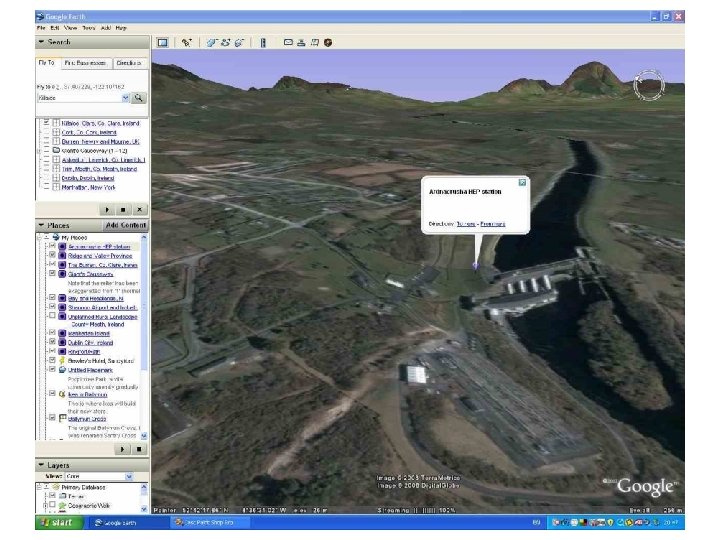Image resolution: width=720 pixels, height=540 pixels.
Task: Click the icon beside Untitled Placemark
Action: (62, 370)
